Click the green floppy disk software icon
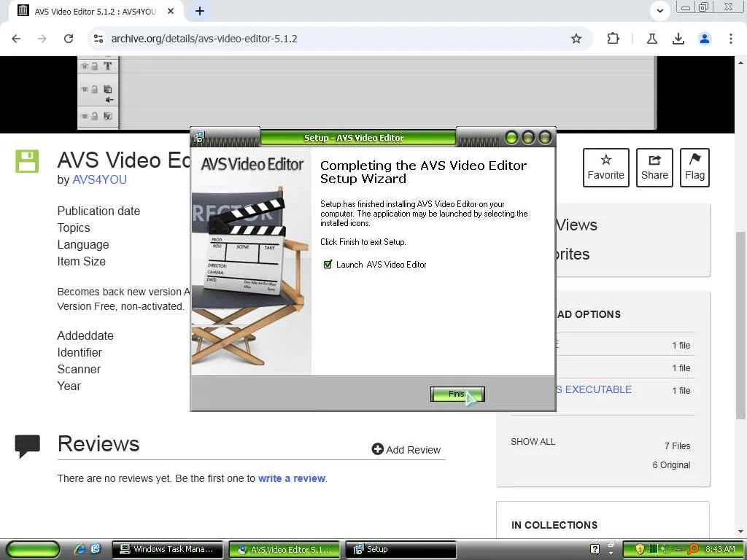Viewport: 747px width, 560px height. point(27,161)
